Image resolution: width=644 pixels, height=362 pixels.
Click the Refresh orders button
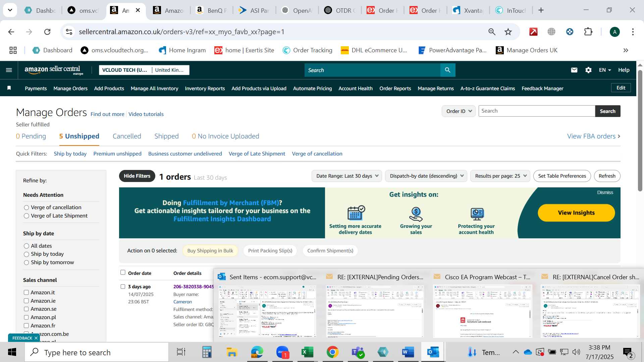[607, 176]
